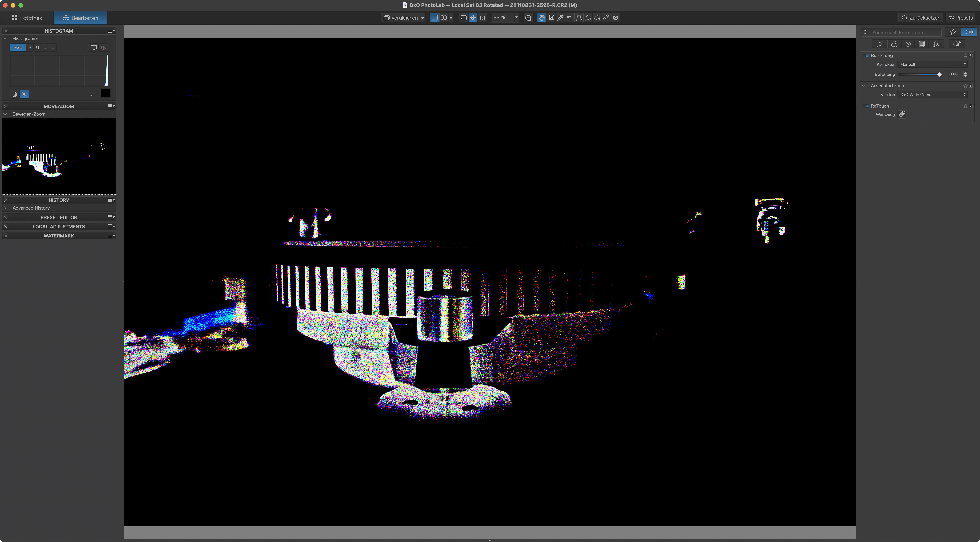Open the Color corrections circles icon

[x=894, y=44]
